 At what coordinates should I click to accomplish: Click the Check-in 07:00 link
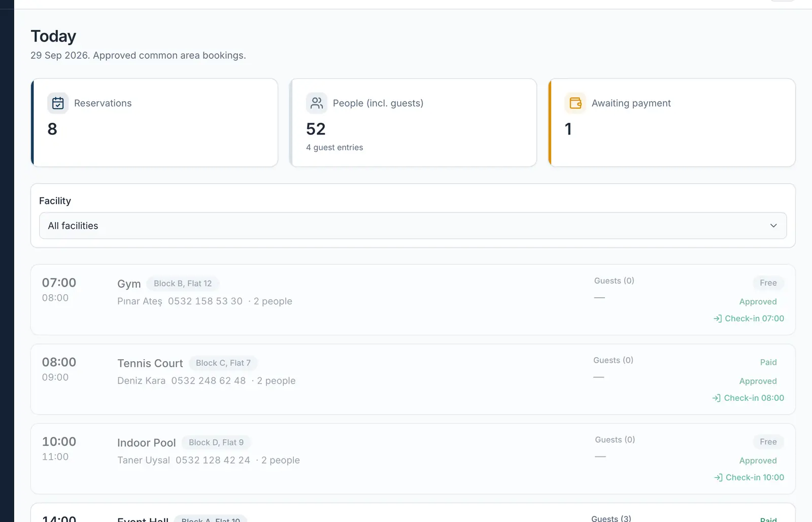point(749,319)
